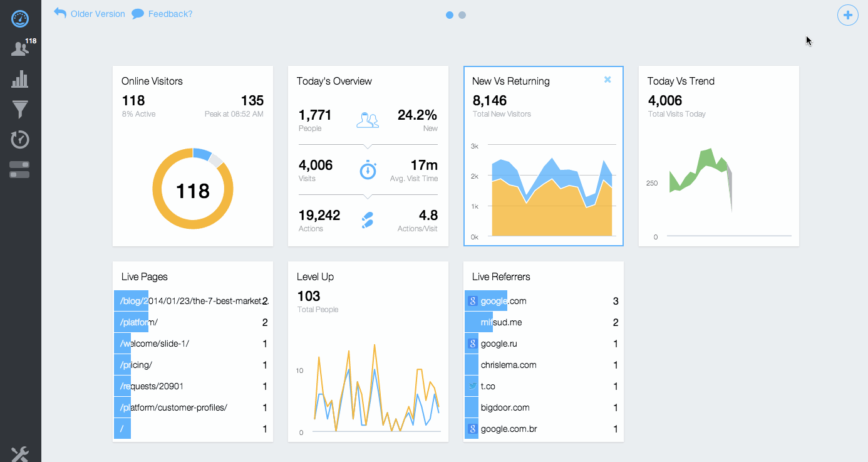Select the visitors people icon showing 118

[19, 49]
